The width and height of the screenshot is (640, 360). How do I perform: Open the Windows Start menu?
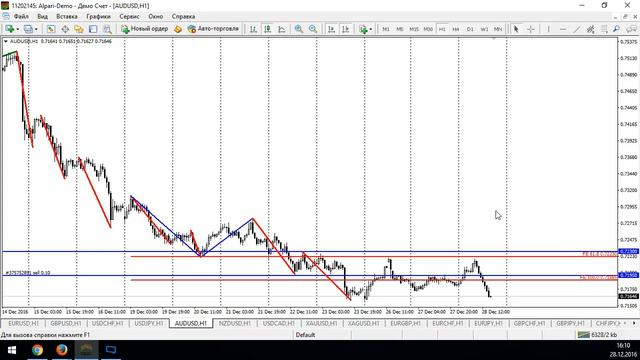(12, 350)
